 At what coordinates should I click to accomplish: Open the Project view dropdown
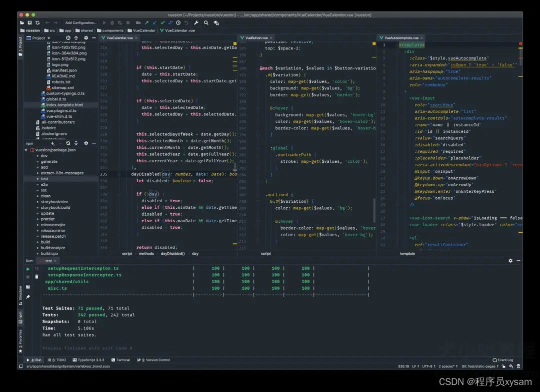38,38
